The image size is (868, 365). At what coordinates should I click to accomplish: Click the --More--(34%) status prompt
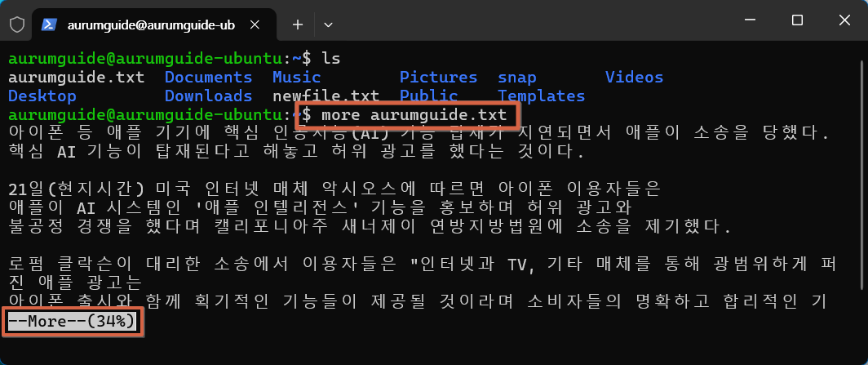(73, 322)
